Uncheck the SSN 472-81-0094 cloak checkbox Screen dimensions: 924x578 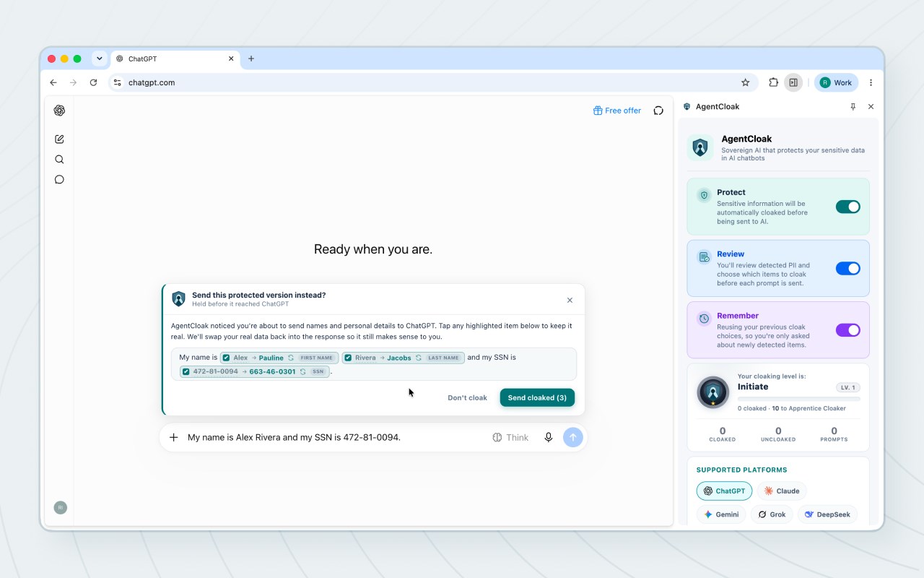(186, 372)
